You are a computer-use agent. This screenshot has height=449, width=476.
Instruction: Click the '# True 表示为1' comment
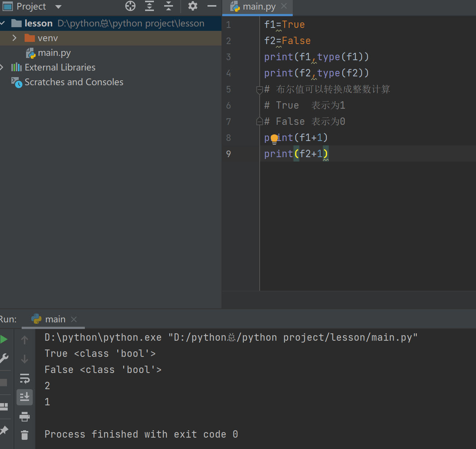[304, 105]
